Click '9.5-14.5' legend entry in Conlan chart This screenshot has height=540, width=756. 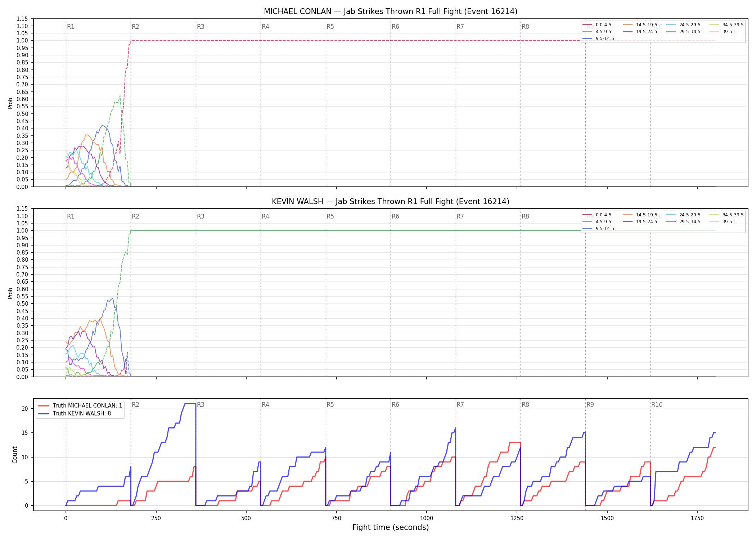[x=598, y=39]
